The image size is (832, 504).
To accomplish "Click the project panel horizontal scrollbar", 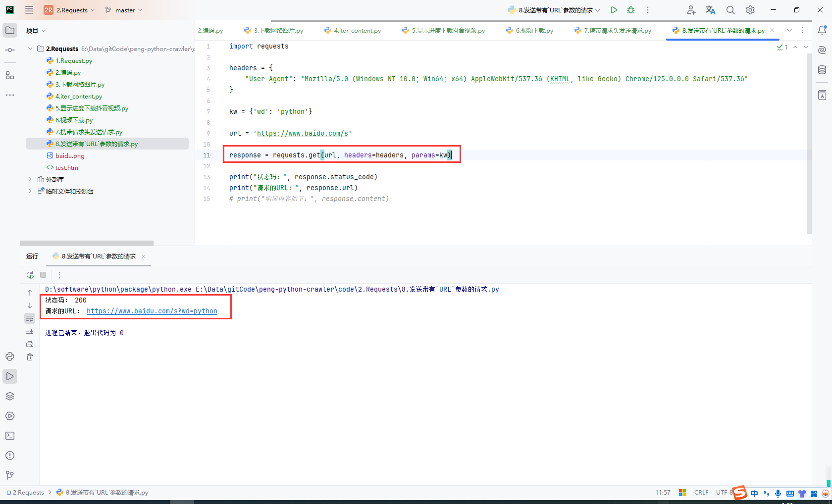I will point(87,243).
